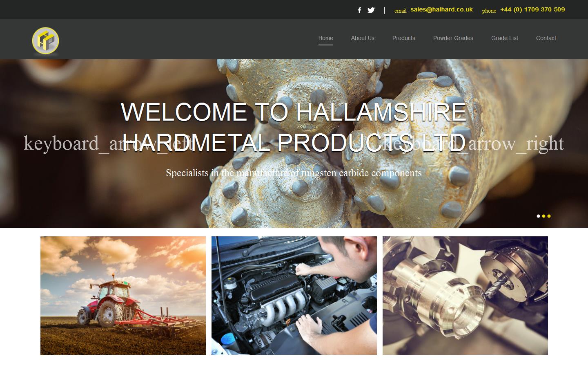Open the Home menu item
Viewport: 588px width, 368px height.
point(325,38)
